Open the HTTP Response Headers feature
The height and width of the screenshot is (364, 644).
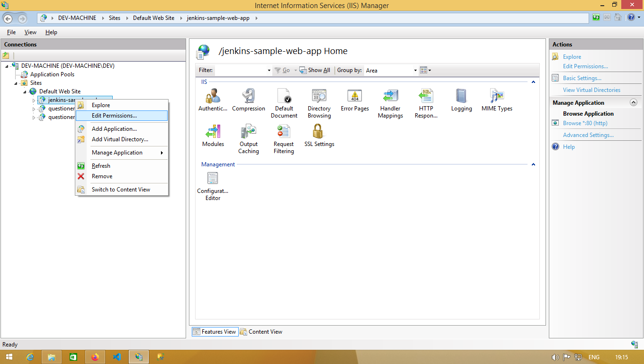(426, 103)
